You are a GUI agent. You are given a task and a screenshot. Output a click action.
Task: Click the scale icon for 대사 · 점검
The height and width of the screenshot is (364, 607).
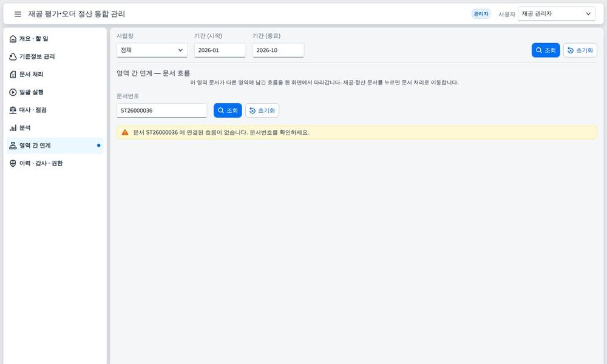(x=13, y=110)
